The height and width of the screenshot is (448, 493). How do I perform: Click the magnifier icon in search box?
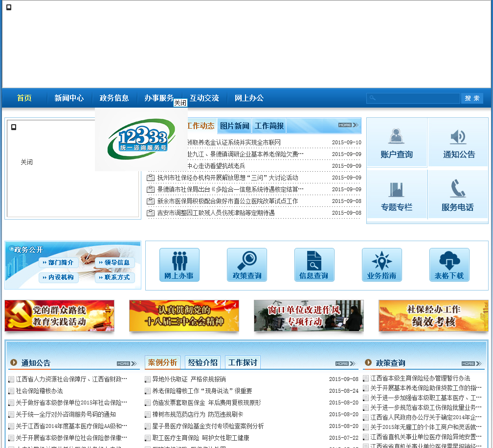click(x=372, y=98)
